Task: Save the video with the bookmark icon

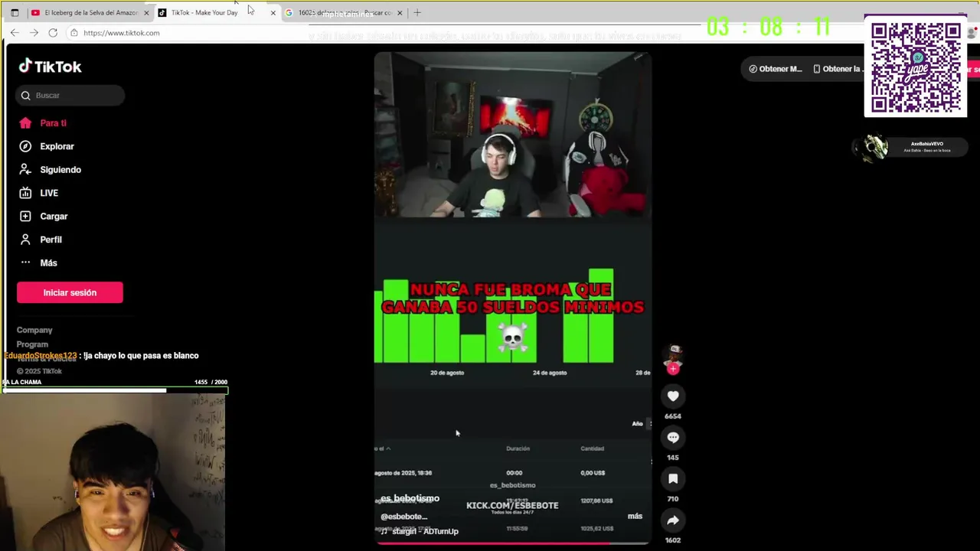Action: 673,478
